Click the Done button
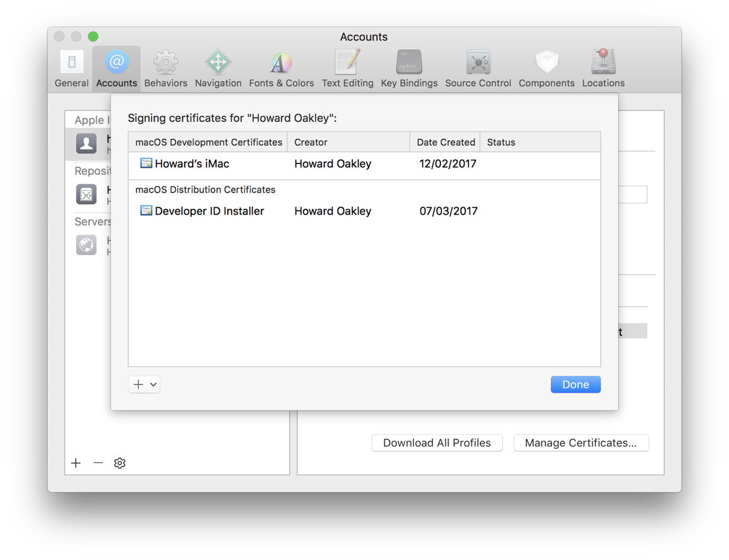Screen dimensions: 729x560 coord(575,384)
